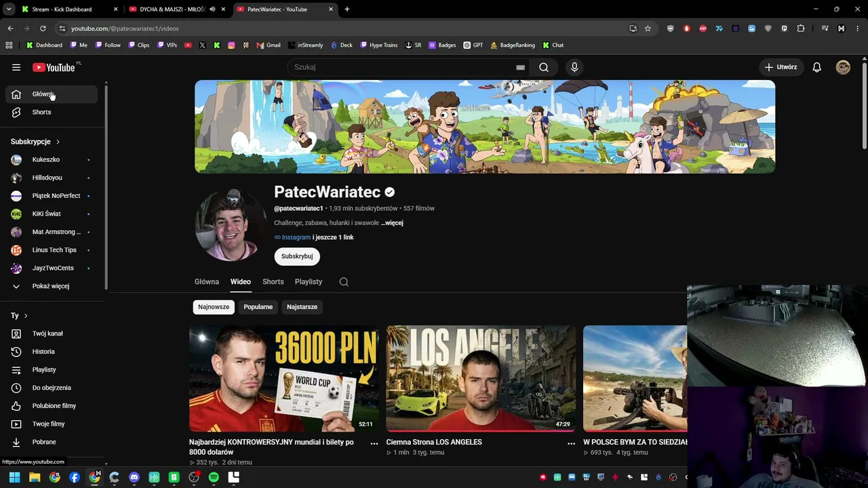Click the Subskrybuj button

[x=297, y=256]
